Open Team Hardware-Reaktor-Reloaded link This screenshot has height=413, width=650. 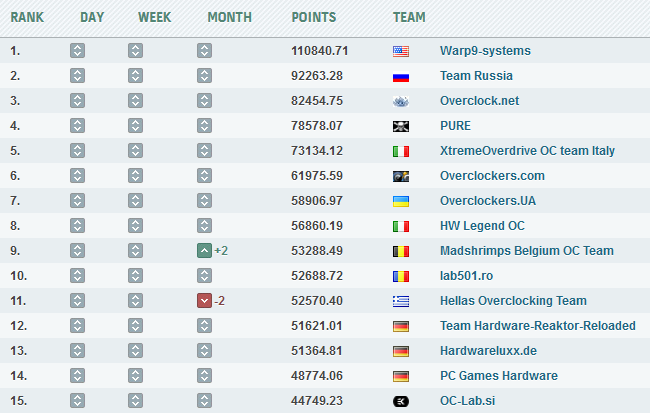point(538,326)
